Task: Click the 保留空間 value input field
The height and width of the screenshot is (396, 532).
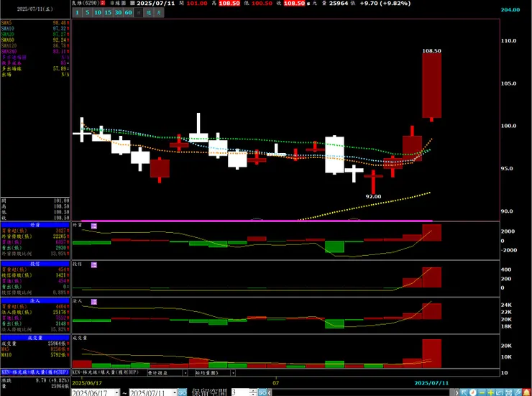Action: coord(240,392)
